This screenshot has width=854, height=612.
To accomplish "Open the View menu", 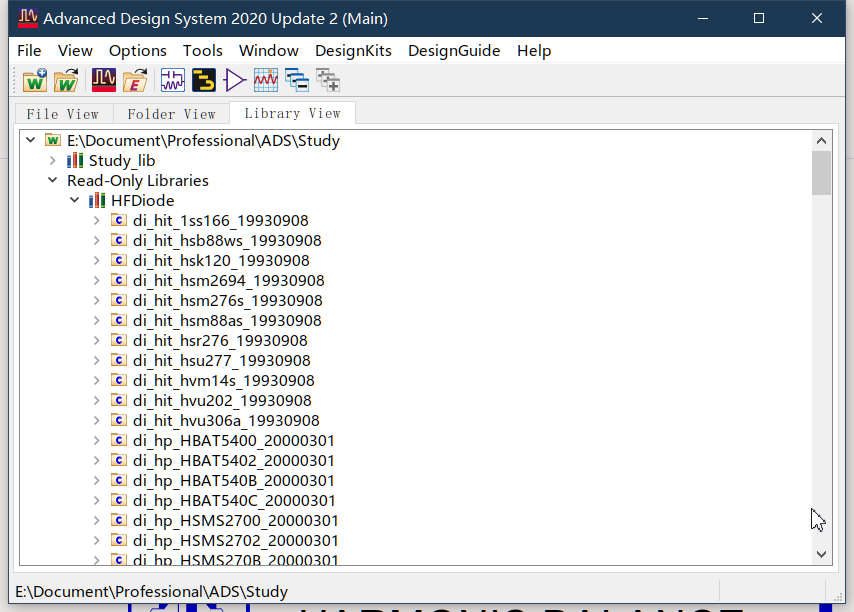I will click(75, 51).
